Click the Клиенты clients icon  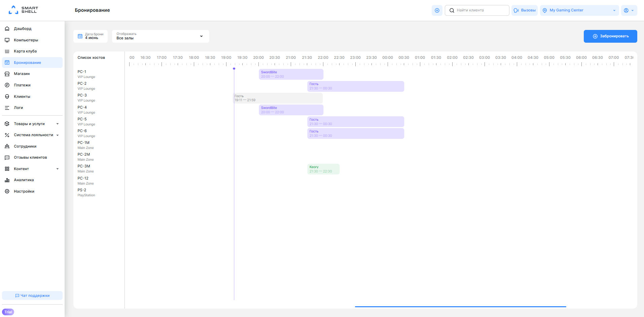(7, 96)
